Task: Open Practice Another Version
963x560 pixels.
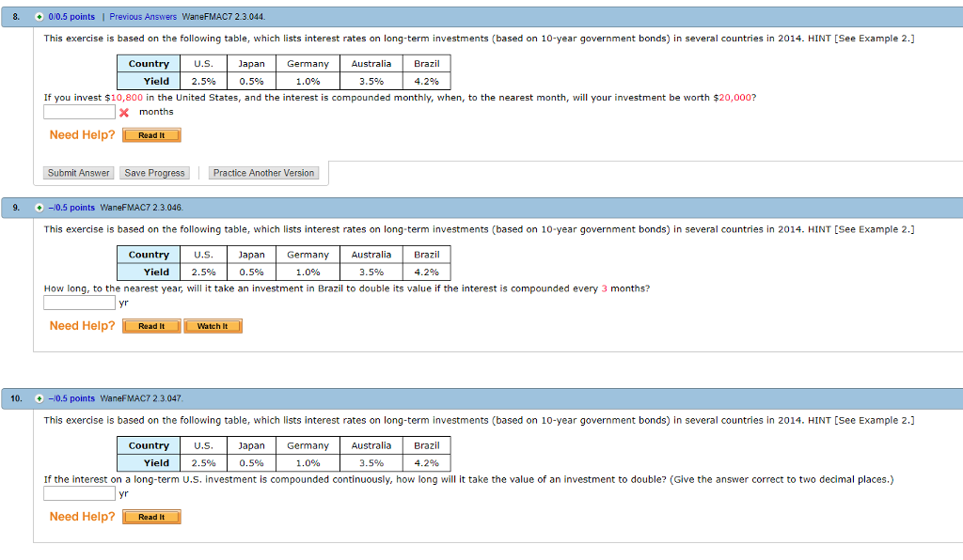Action: coord(263,173)
